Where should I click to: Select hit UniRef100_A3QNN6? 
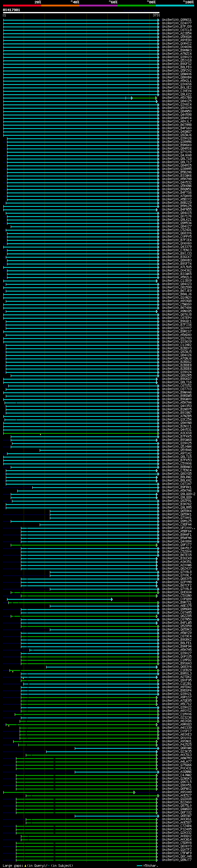(x=176, y=772)
